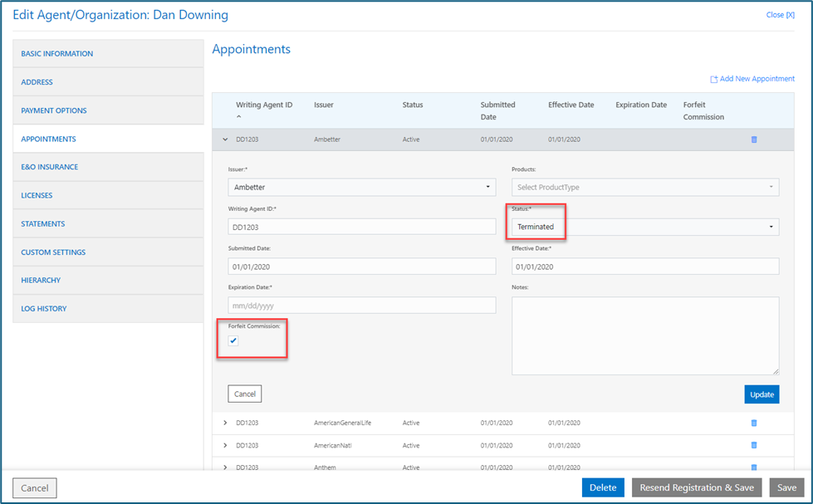This screenshot has height=504, width=813.
Task: Open the Issuer dropdown showing Ambetter
Action: [361, 188]
